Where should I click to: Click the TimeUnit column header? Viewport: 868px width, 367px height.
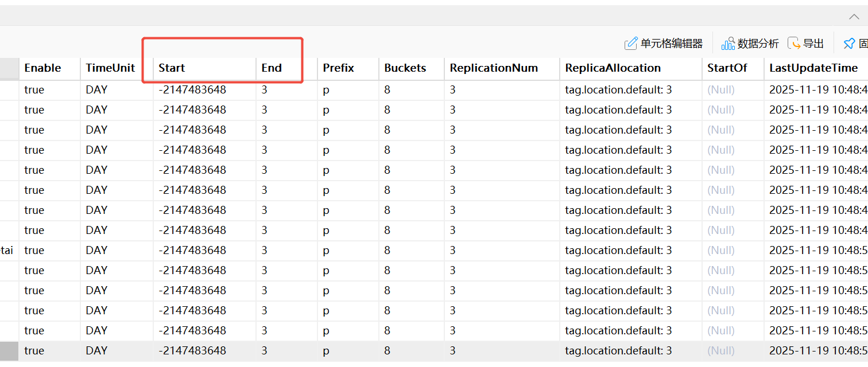pos(110,68)
